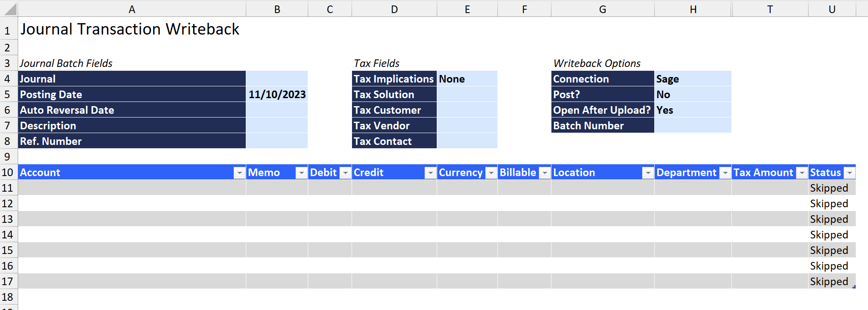Open the Memo column filter dropdown
868x310 pixels.
(301, 173)
